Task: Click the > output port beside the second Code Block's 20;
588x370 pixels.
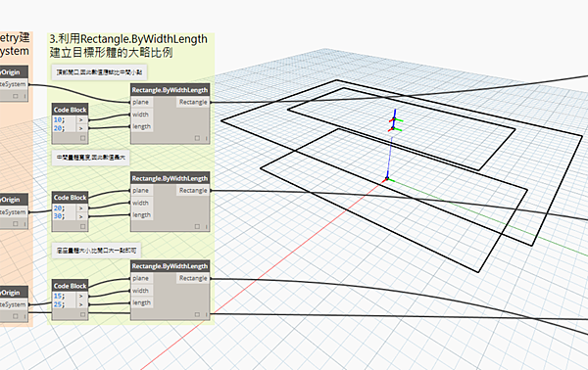Action: pyautogui.click(x=81, y=208)
